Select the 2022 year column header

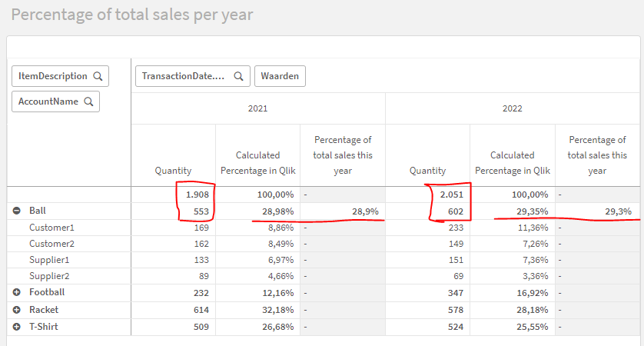[512, 109]
